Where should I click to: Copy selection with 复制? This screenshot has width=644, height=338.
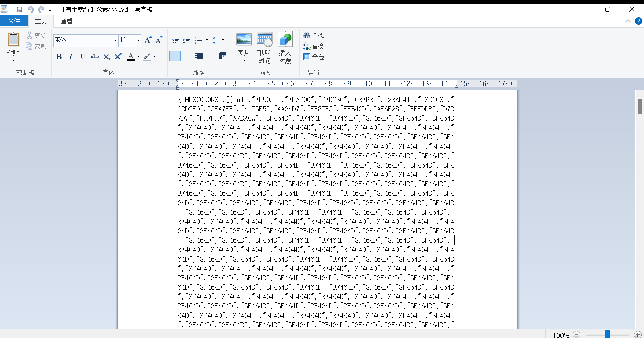37,46
